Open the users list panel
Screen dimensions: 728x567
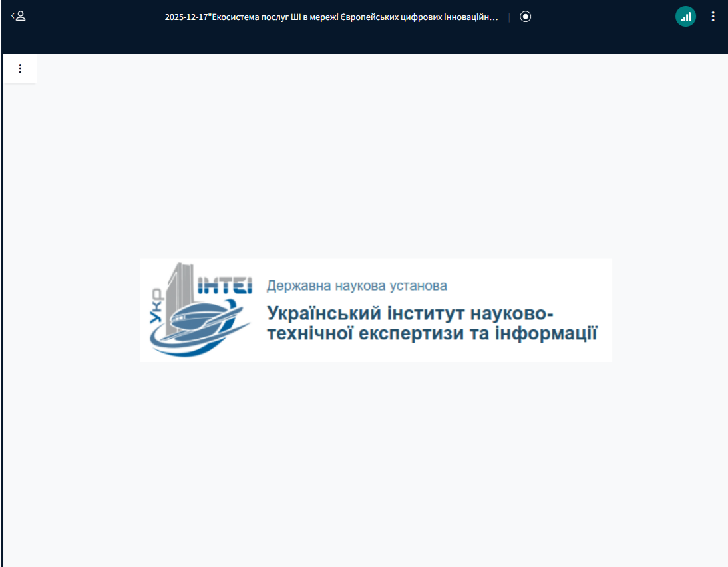pos(20,16)
